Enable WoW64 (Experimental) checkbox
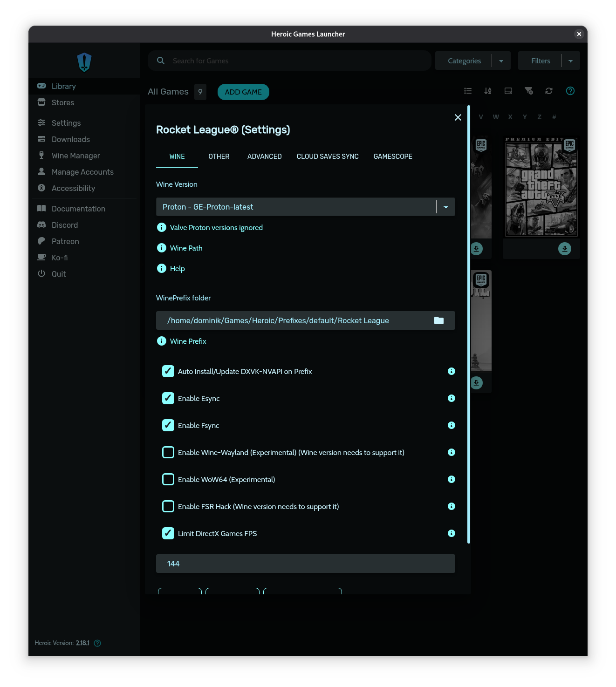Screen dimensions: 616x687 168,479
